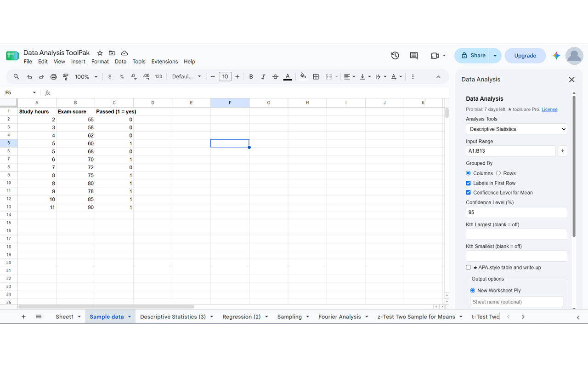
Task: Open the Extensions menu
Action: coord(164,62)
